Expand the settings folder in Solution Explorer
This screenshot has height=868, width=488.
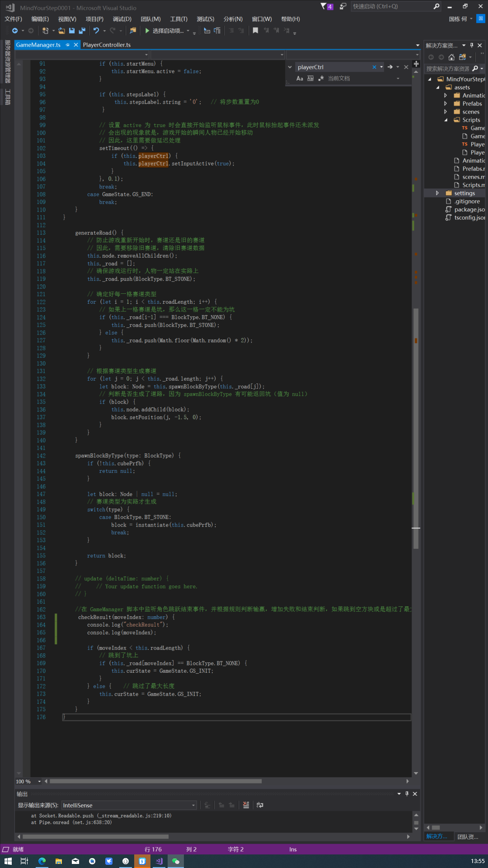(x=437, y=193)
